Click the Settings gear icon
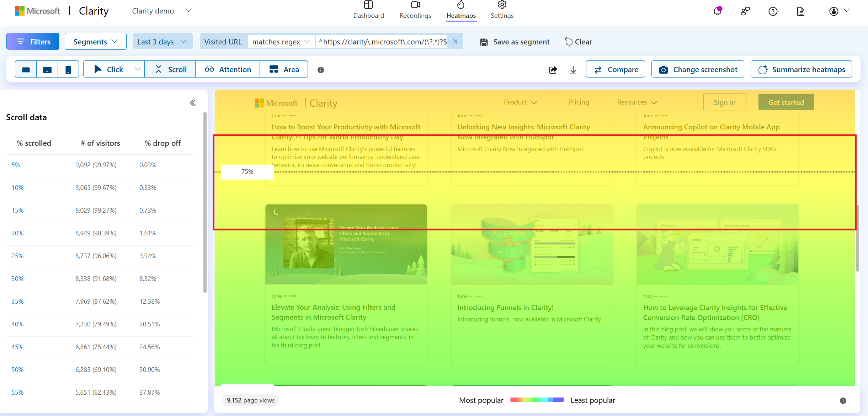This screenshot has height=416, width=868. click(x=502, y=5)
